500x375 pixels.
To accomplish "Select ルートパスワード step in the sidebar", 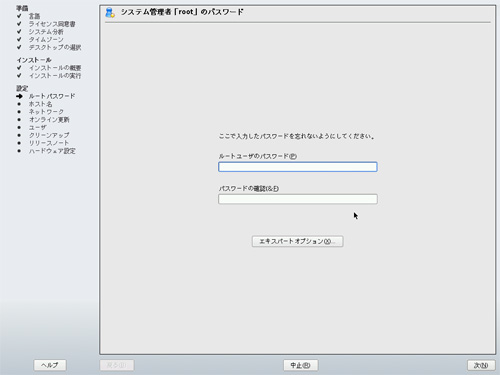I will [52, 96].
